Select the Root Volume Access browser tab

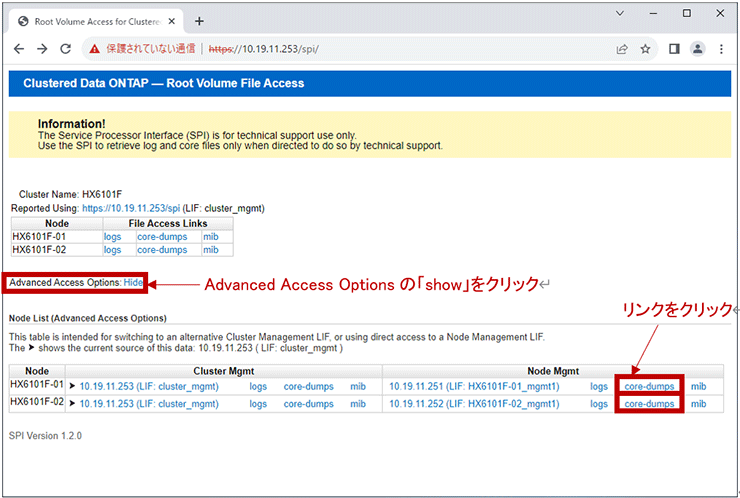[97, 21]
